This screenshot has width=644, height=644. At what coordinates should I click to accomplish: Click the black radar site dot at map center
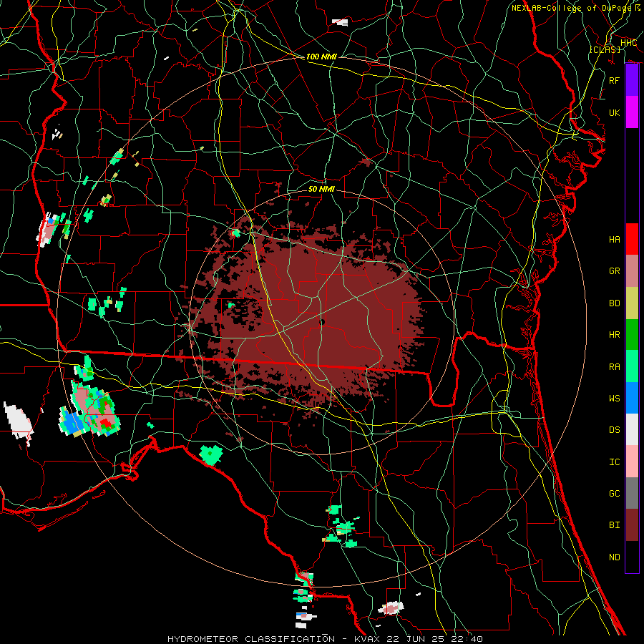tap(322, 322)
